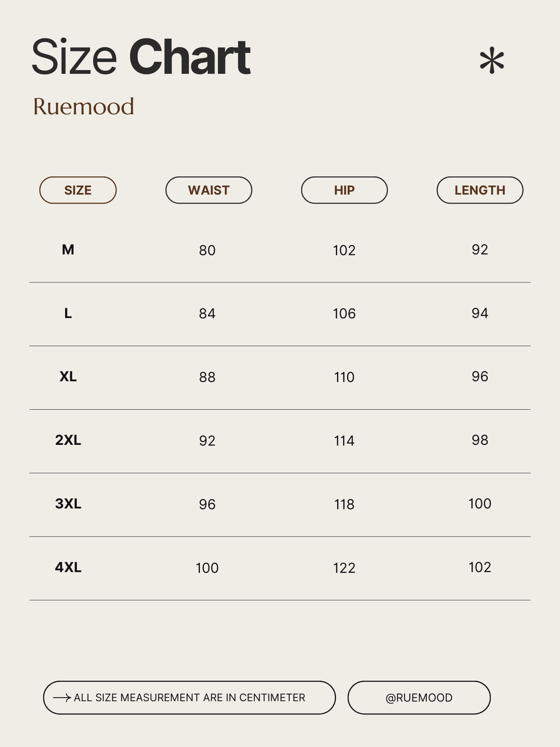Image resolution: width=560 pixels, height=747 pixels.
Task: Select the 3XL size row label
Action: (x=68, y=504)
